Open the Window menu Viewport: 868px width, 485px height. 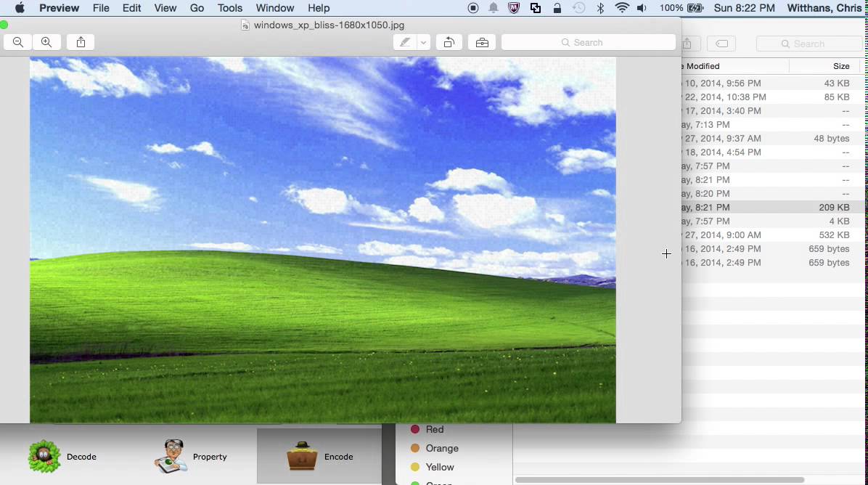(x=275, y=8)
